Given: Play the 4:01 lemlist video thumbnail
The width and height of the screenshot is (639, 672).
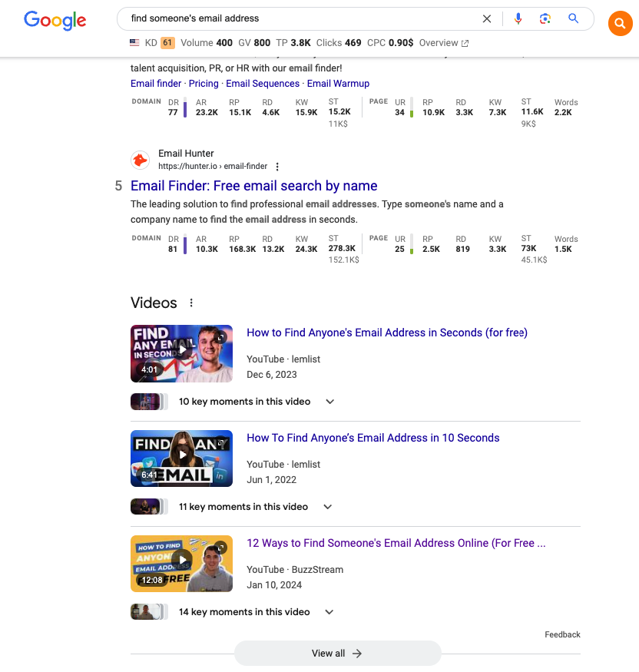Looking at the screenshot, I should coord(182,353).
